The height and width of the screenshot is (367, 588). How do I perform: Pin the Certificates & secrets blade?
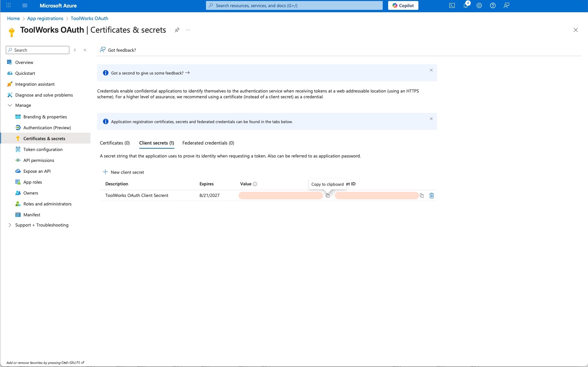click(x=177, y=30)
